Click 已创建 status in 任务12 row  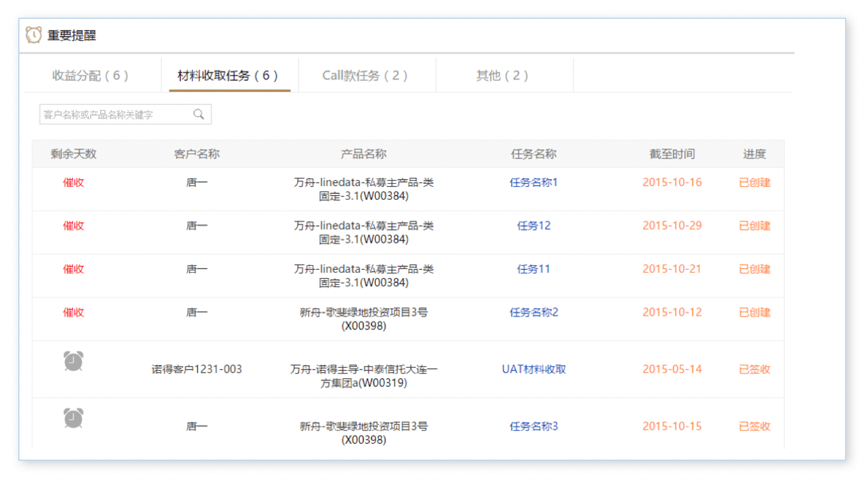pos(754,226)
